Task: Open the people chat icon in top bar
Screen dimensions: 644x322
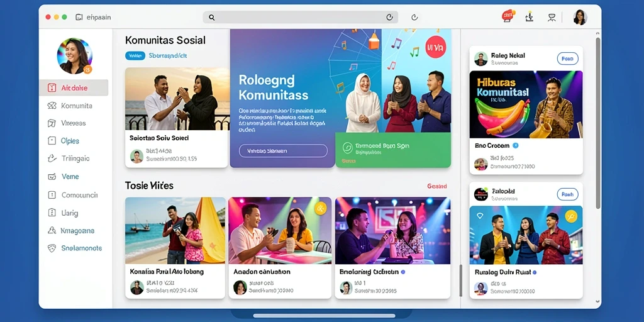Action: click(x=552, y=17)
